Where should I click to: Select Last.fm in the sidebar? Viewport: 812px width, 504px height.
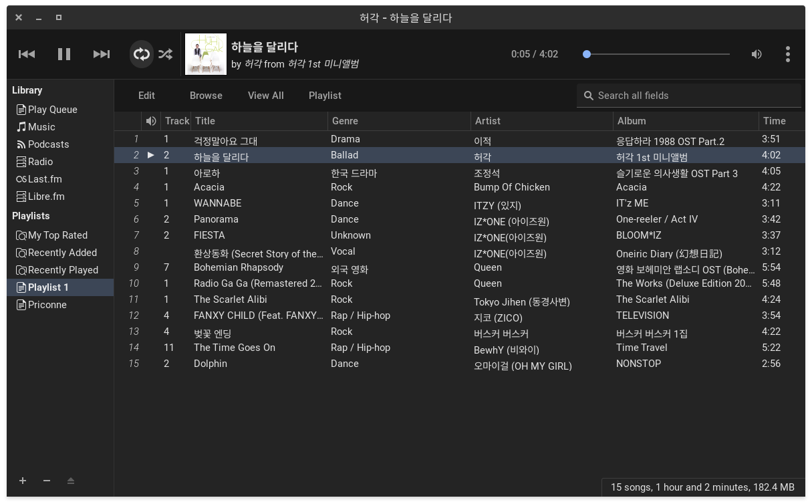point(44,179)
